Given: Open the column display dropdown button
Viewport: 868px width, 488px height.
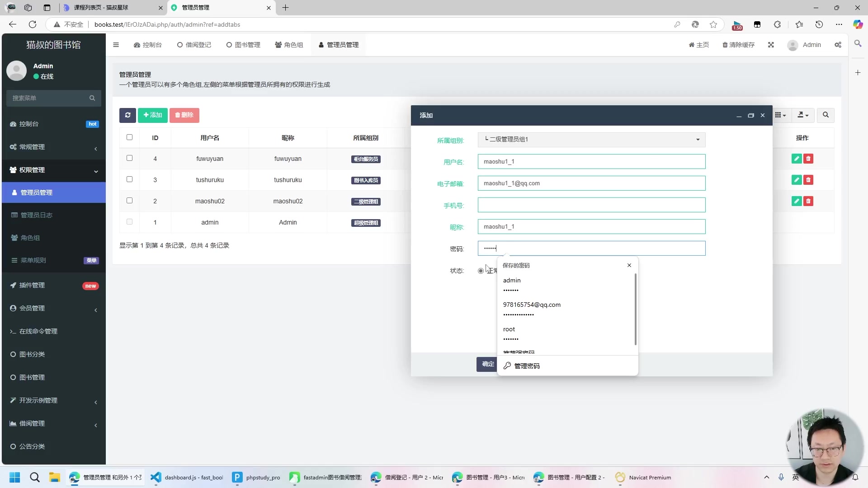Looking at the screenshot, I should coord(780,115).
